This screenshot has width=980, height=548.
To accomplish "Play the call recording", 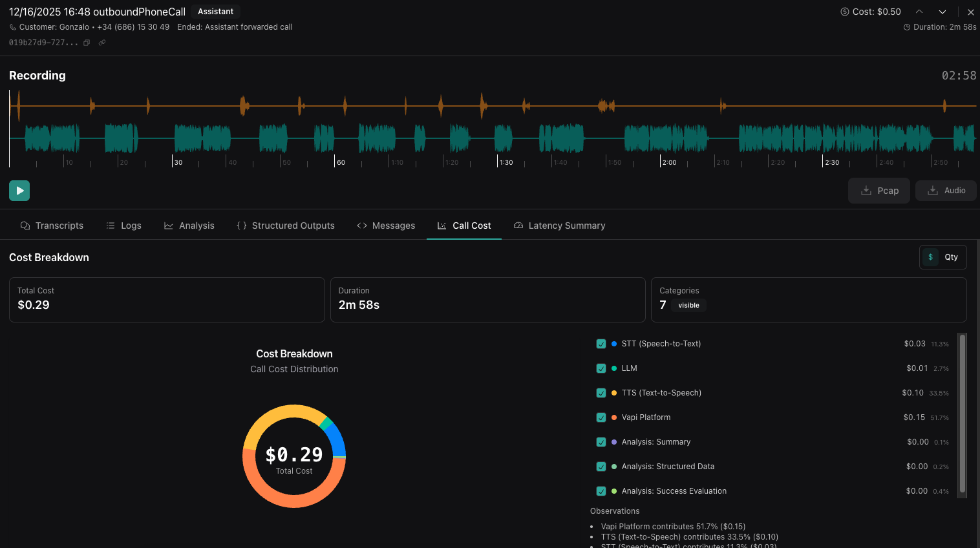I will (19, 191).
